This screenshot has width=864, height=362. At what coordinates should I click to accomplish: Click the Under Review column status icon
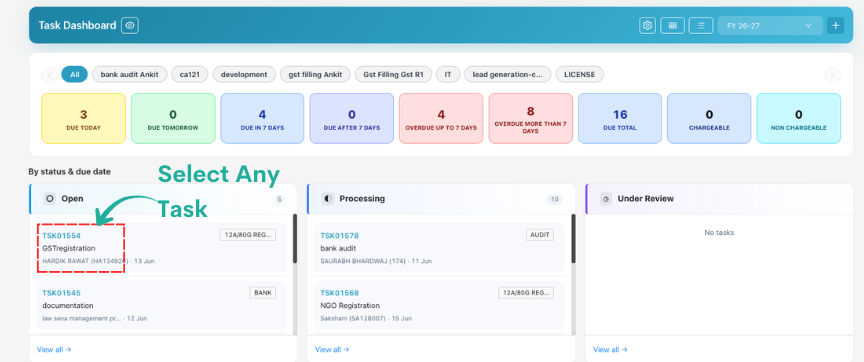pos(606,198)
